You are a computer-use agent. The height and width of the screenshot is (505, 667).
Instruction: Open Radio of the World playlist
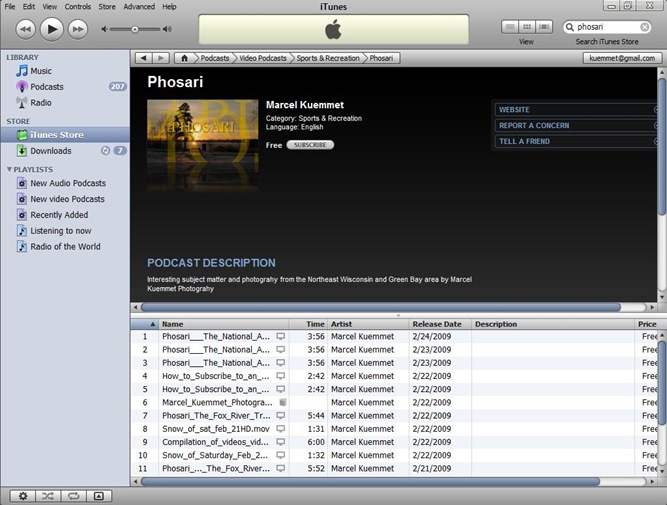click(x=66, y=247)
